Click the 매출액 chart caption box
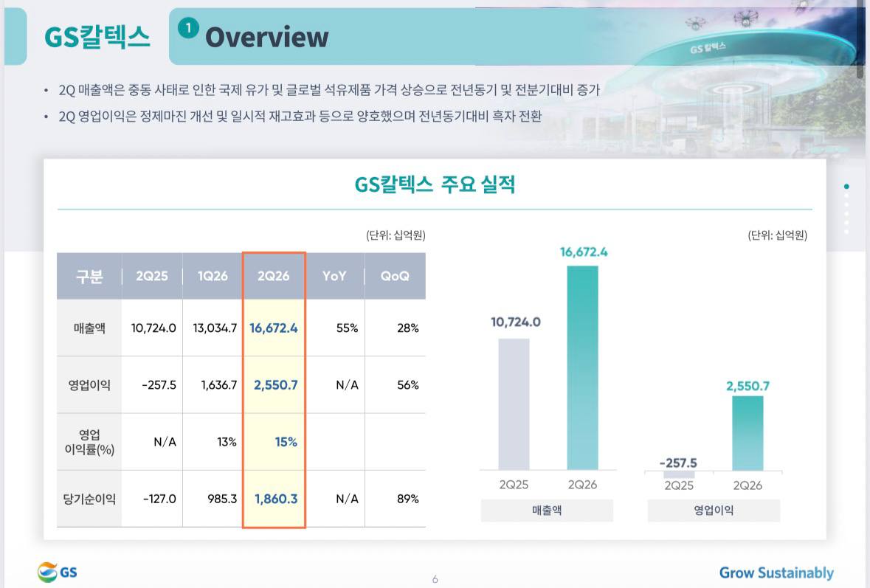 click(547, 511)
